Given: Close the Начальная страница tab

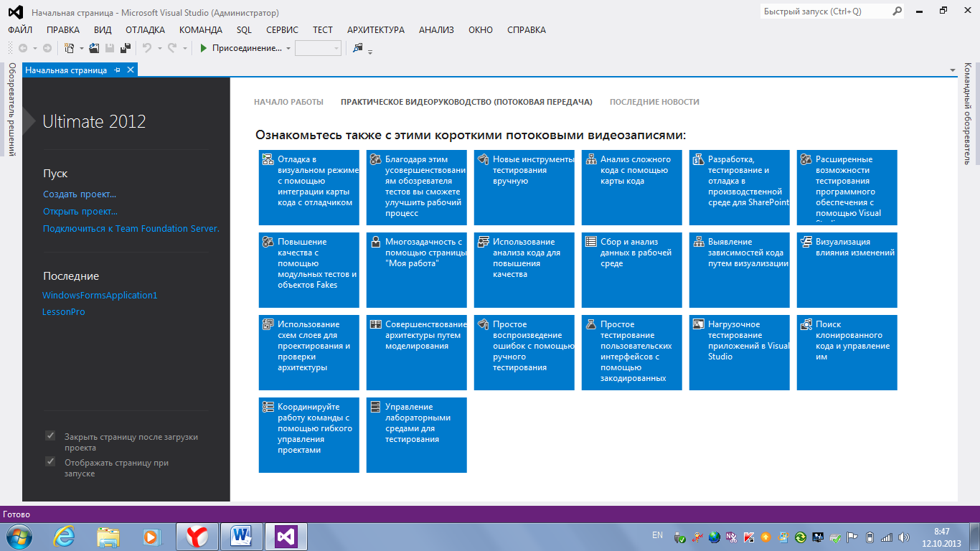Looking at the screenshot, I should click(x=130, y=70).
